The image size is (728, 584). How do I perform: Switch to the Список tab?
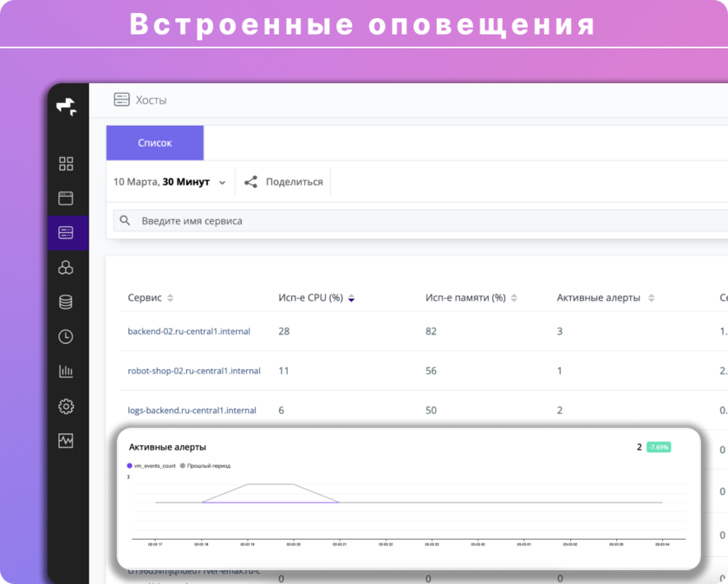point(155,143)
